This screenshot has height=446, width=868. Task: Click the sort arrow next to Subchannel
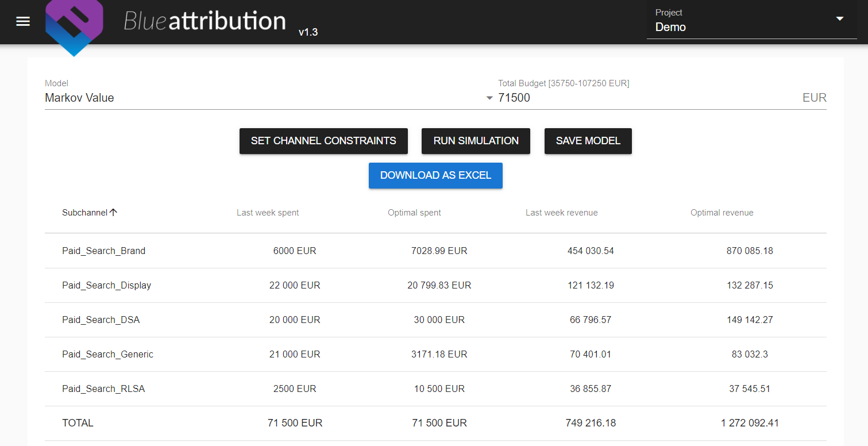tap(113, 213)
